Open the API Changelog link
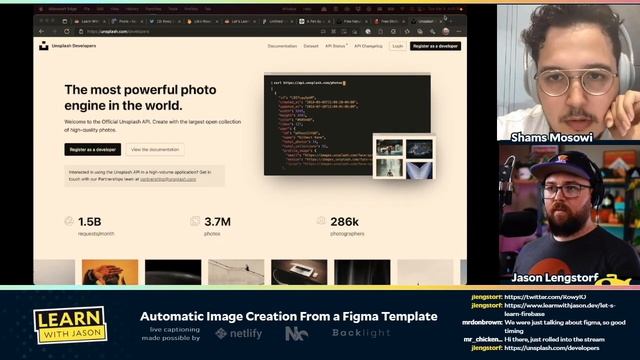Viewport: 640px width, 360px height. pyautogui.click(x=368, y=46)
